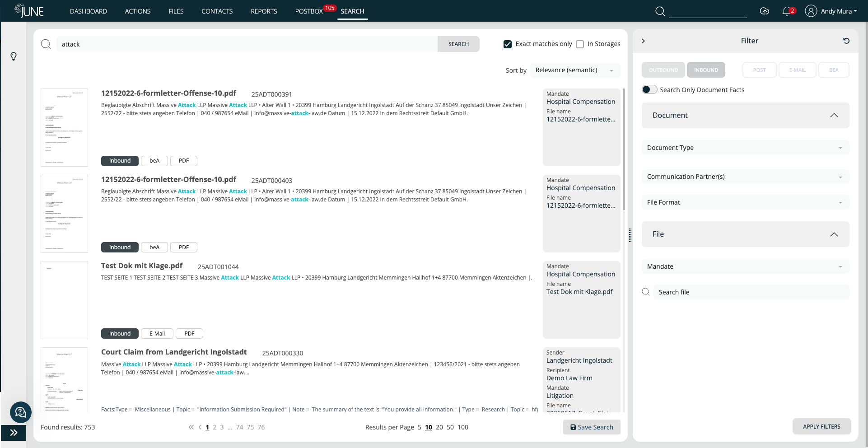Click the lightbulb icon in the left sidebar
Screen dimensions: 868x448
(x=13, y=56)
